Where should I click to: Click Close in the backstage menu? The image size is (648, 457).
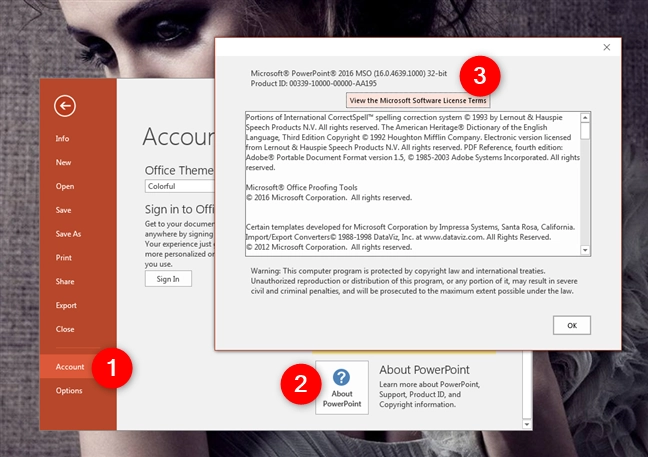pyautogui.click(x=65, y=329)
